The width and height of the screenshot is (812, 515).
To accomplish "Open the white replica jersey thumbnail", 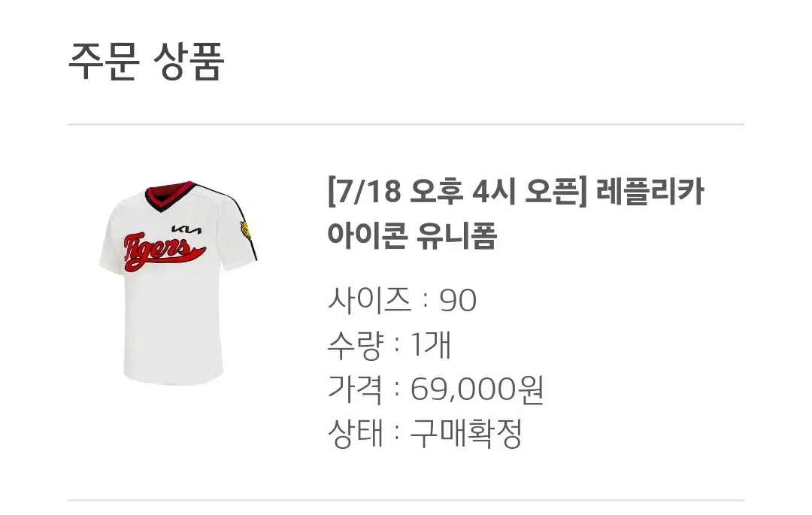I will point(178,283).
